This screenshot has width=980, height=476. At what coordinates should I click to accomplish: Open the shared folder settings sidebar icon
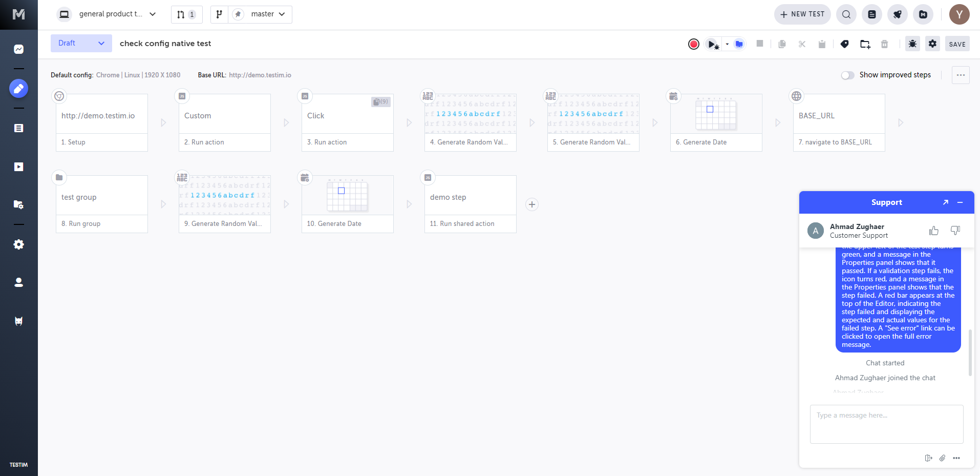click(x=19, y=204)
